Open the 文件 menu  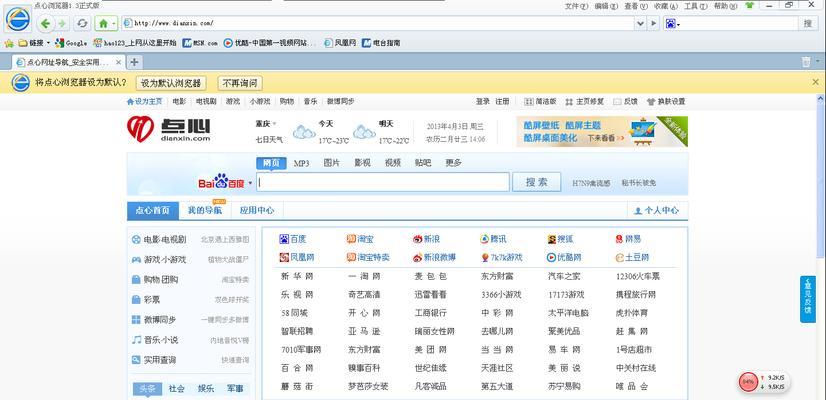pyautogui.click(x=576, y=6)
